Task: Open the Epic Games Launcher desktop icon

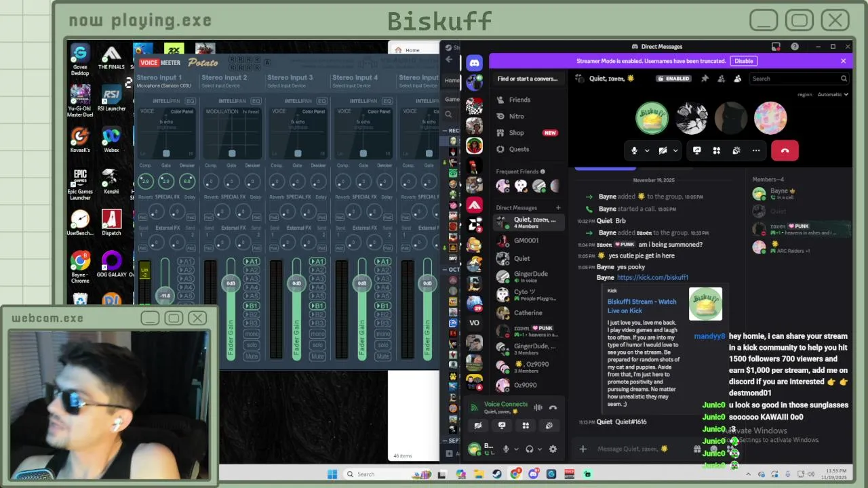Action: (x=80, y=184)
